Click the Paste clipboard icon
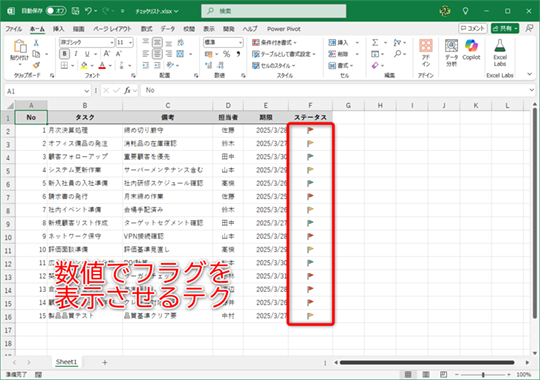The image size is (540, 380). [20, 46]
